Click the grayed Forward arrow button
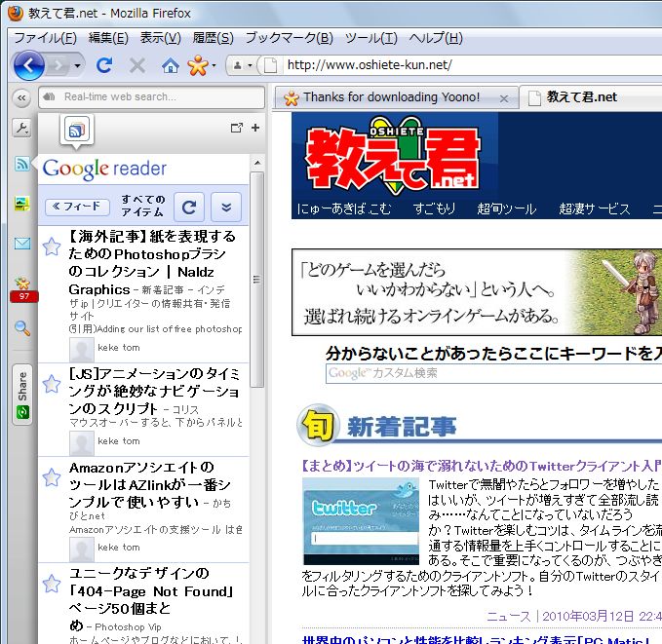Screen dimensions: 662x644 (x=58, y=65)
